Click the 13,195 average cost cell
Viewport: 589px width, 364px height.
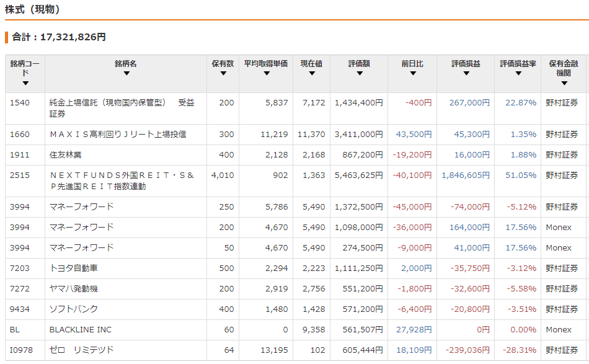pos(274,350)
